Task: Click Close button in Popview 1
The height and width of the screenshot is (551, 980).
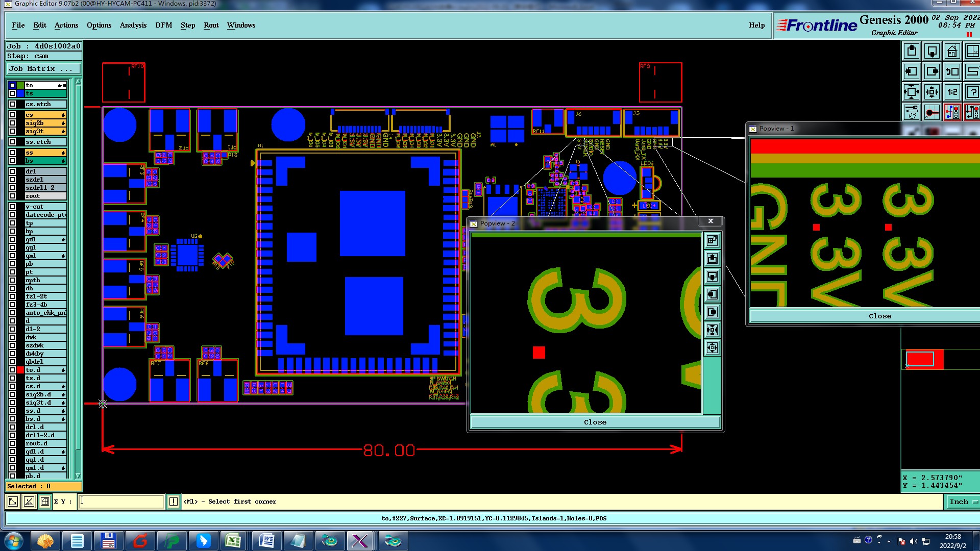Action: pyautogui.click(x=879, y=316)
